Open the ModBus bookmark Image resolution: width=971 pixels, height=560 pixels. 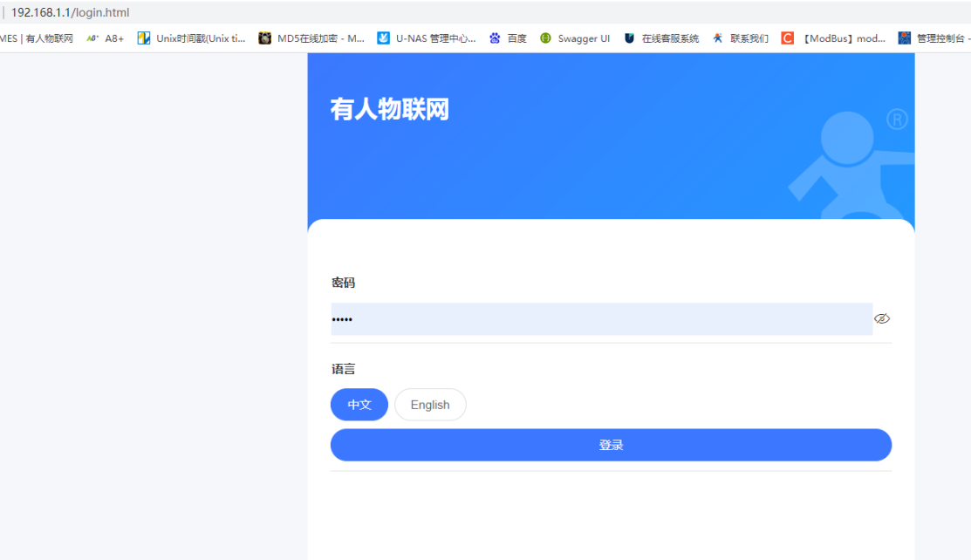pyautogui.click(x=834, y=38)
